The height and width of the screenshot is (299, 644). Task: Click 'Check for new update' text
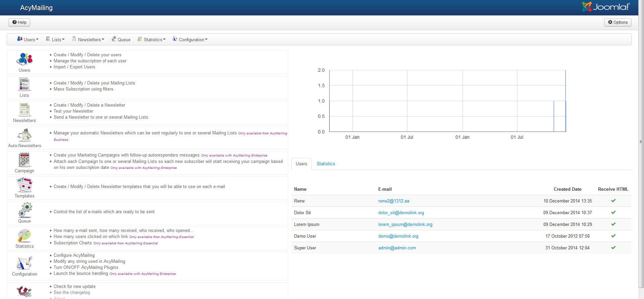click(x=74, y=287)
